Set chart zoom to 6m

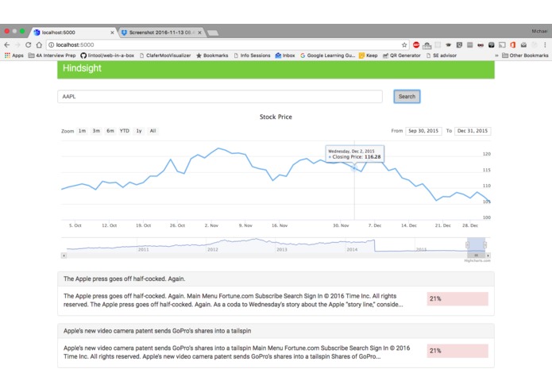[110, 131]
